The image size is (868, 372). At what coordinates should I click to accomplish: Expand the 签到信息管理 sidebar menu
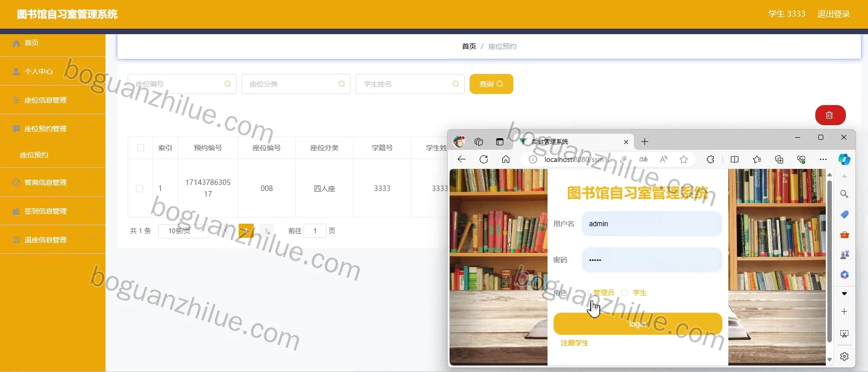pyautogui.click(x=53, y=211)
